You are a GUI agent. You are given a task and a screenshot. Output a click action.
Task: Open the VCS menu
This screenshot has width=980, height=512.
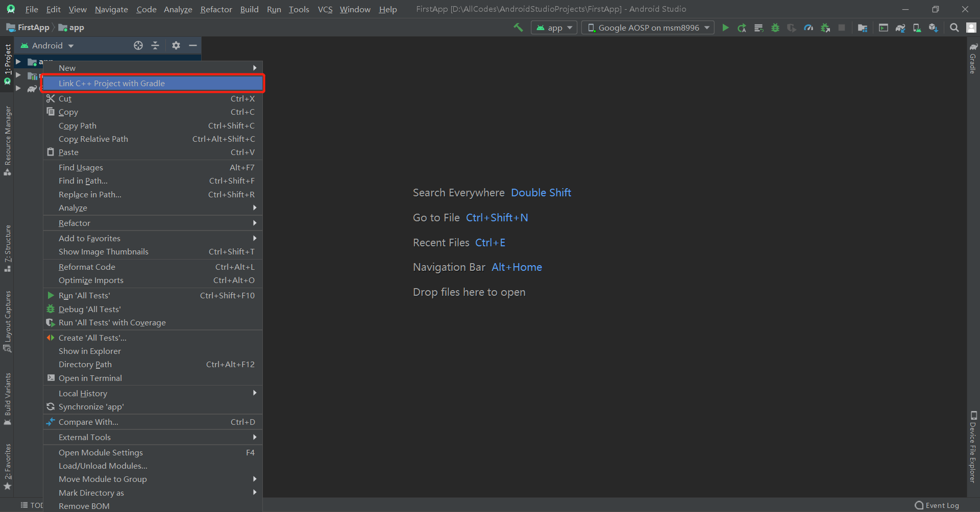point(325,9)
